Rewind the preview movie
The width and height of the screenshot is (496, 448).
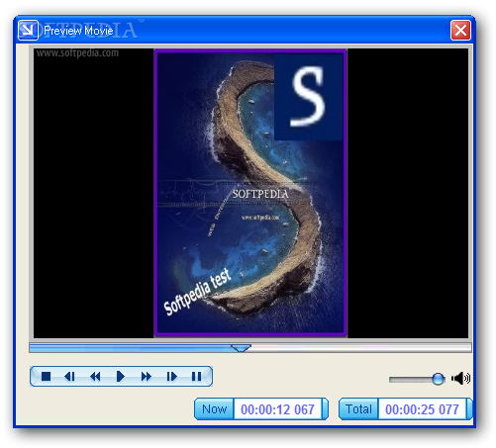[95, 376]
